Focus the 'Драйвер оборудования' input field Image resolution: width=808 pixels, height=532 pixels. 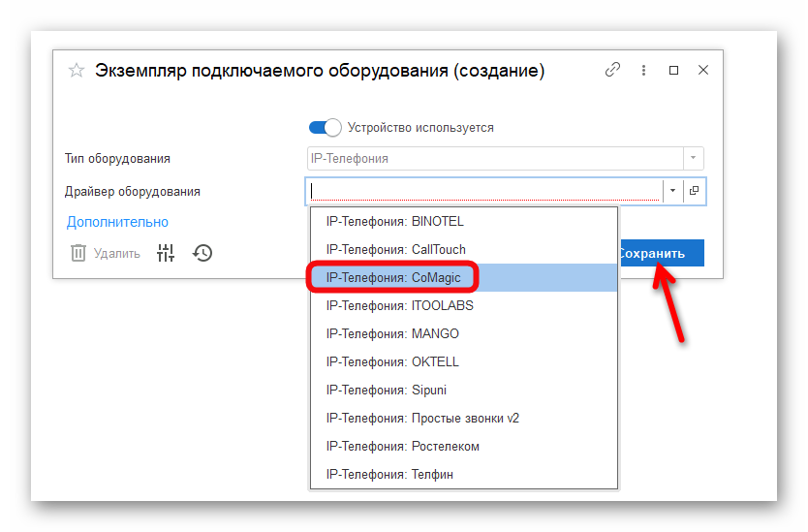pos(484,191)
